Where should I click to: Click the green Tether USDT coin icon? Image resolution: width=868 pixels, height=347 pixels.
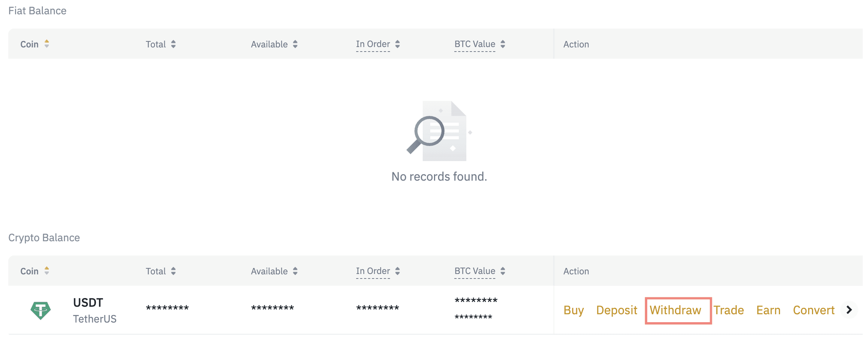tap(40, 310)
